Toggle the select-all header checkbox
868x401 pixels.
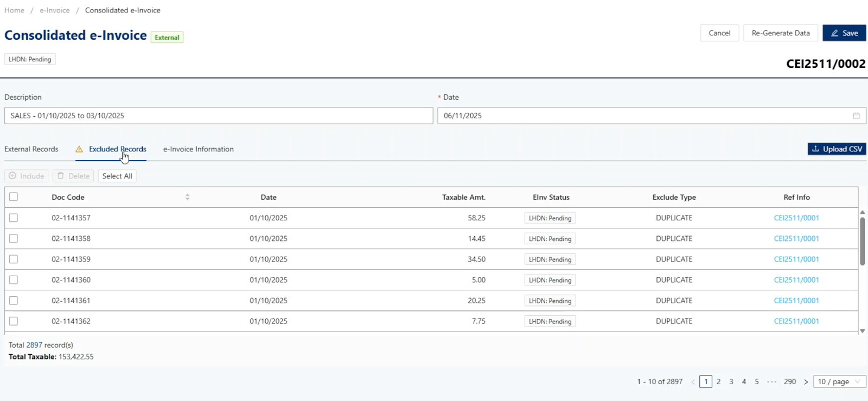click(x=14, y=197)
